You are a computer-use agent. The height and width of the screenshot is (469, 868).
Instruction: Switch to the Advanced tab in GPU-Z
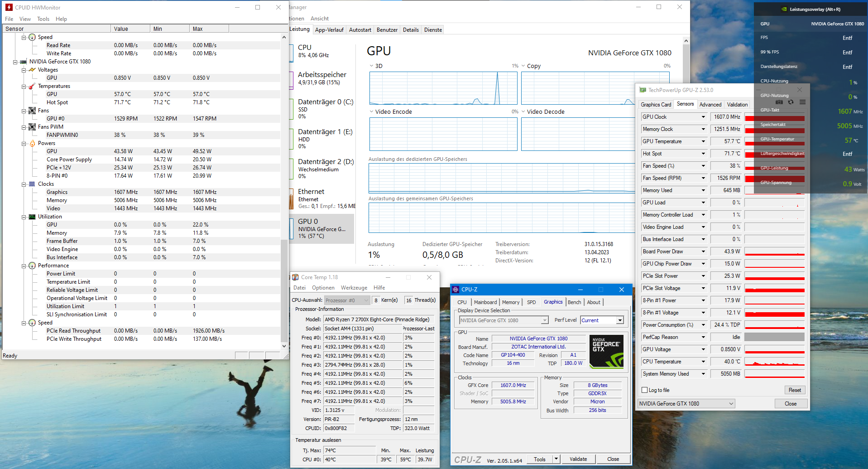(710, 105)
